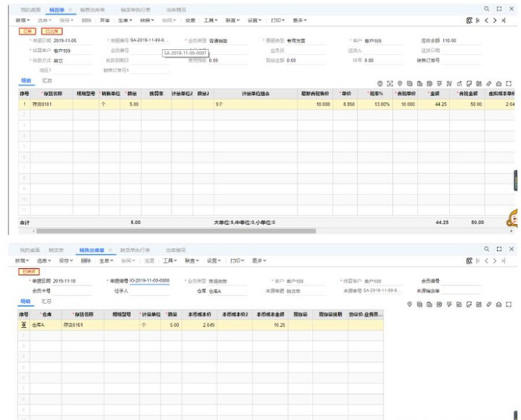Go to previous record in 销售出库单 window

(487, 261)
